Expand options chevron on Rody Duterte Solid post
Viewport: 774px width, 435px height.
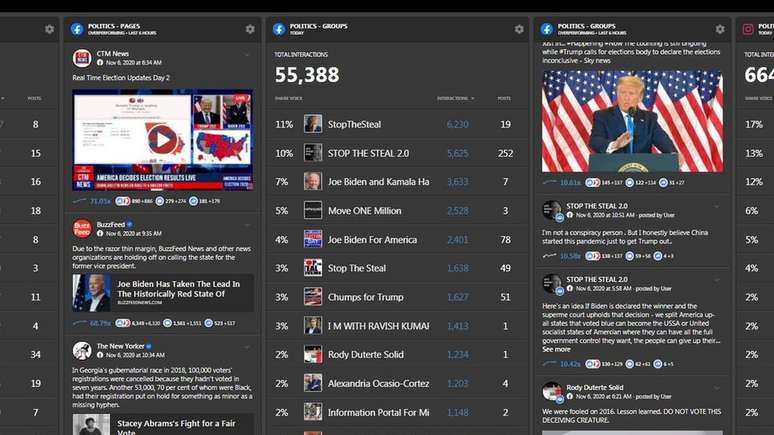coord(717,388)
